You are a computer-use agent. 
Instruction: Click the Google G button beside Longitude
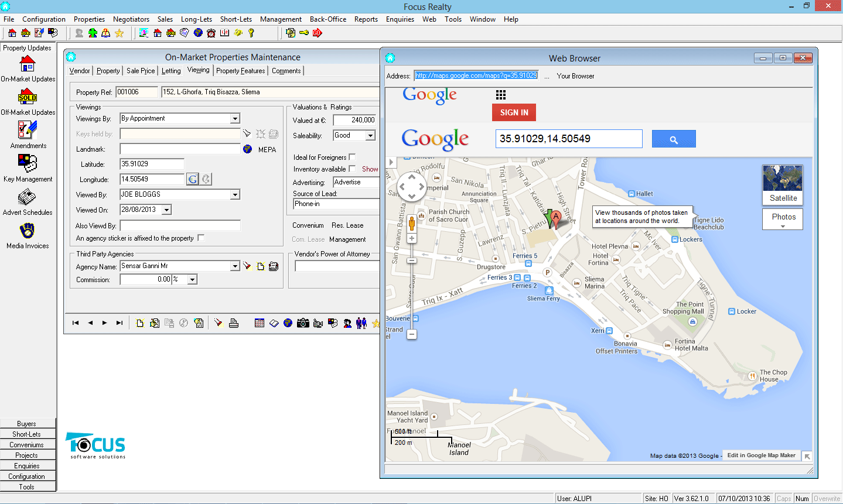193,179
